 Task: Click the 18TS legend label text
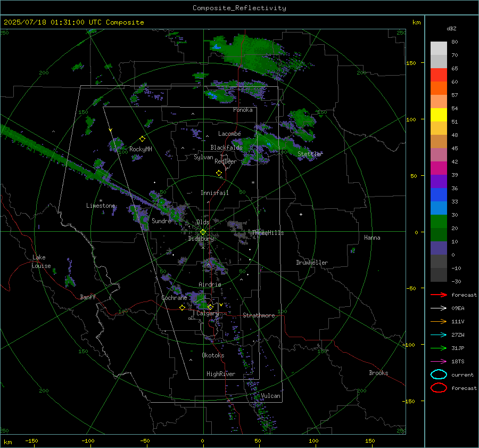pos(458,362)
